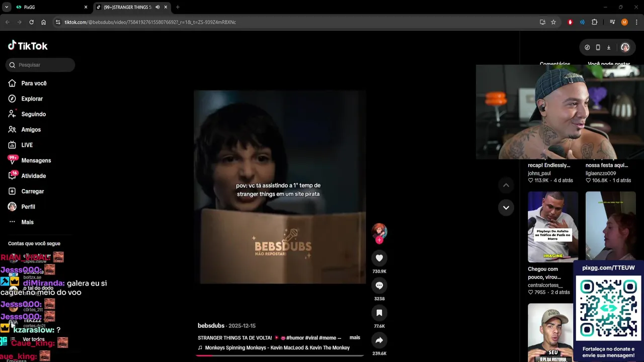Like the video with heart icon
644x362 pixels.
[379, 258]
